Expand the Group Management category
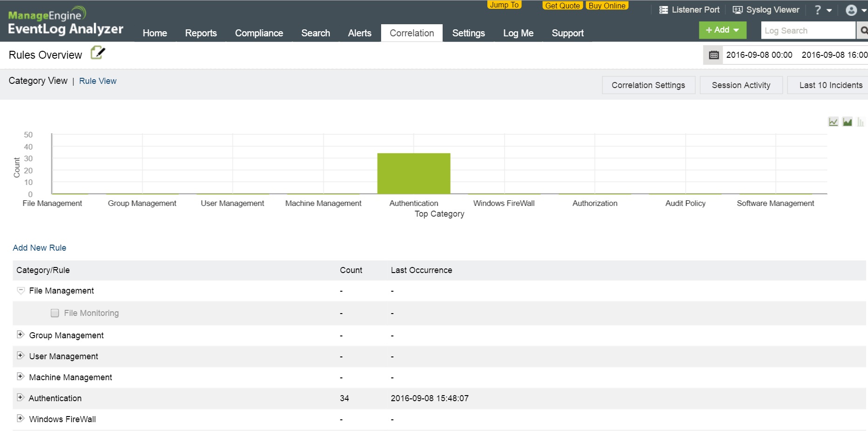This screenshot has width=868, height=431. [x=21, y=335]
